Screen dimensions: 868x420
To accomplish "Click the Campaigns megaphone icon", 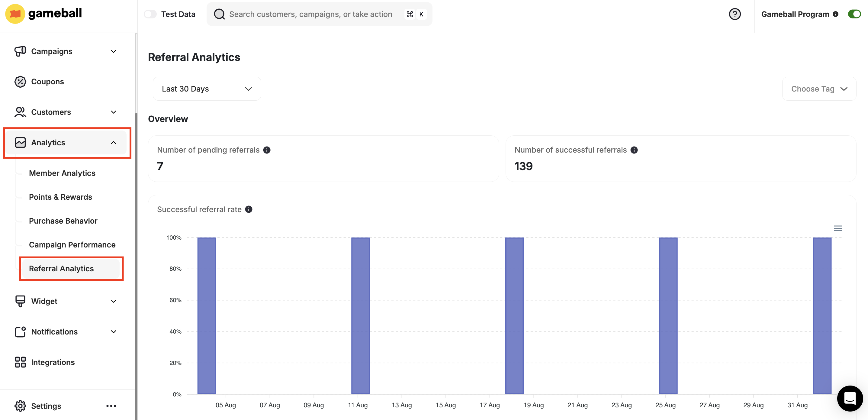I will pos(20,51).
